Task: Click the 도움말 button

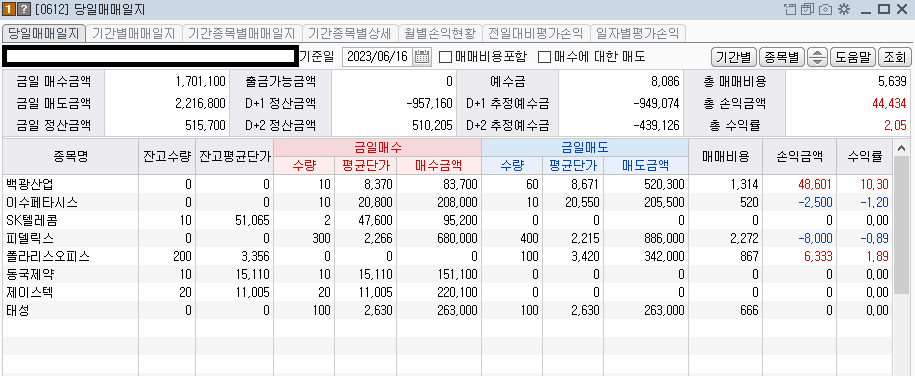Action: (x=853, y=57)
